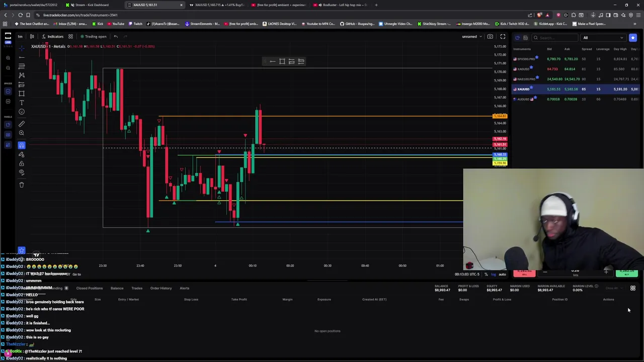This screenshot has height=362, width=644.
Task: Open the 1m timeframe dropdown
Action: (x=20, y=36)
